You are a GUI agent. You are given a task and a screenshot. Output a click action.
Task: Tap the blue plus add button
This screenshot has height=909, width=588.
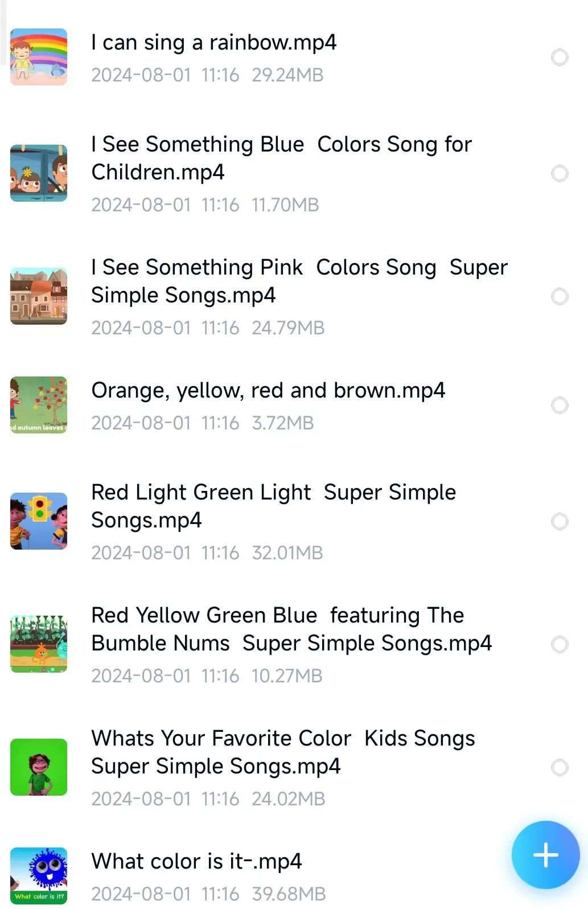[x=545, y=854]
